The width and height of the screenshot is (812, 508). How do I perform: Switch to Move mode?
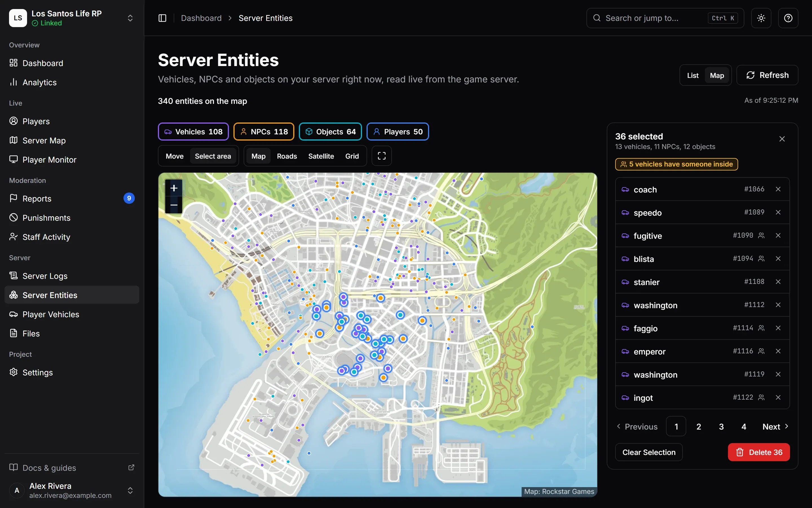[x=175, y=156]
